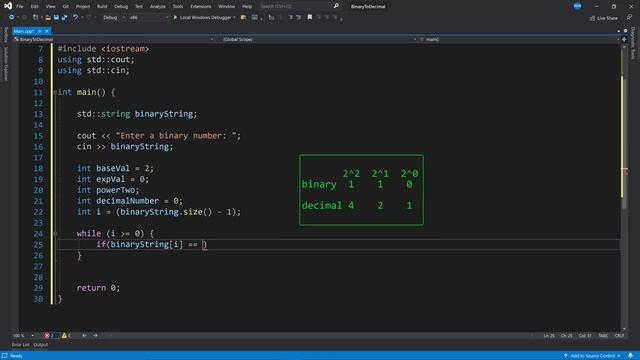Click the Save icon in toolbar
The width and height of the screenshot is (640, 360).
[56, 18]
